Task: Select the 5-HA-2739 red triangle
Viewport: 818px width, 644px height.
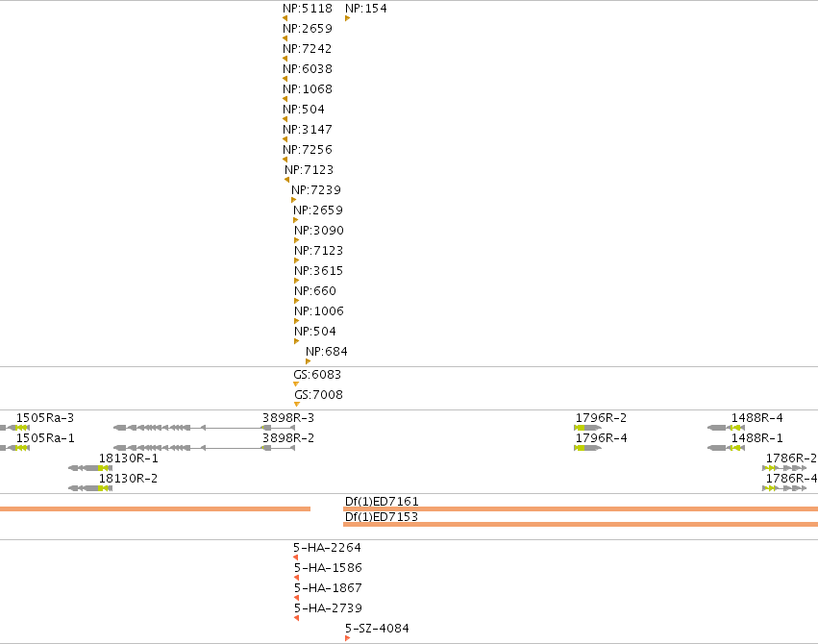Action: (296, 618)
